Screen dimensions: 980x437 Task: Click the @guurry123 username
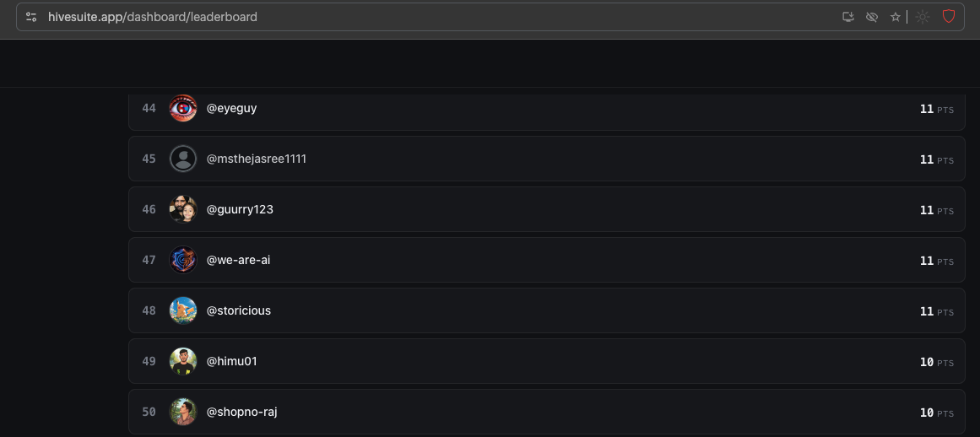pyautogui.click(x=240, y=209)
